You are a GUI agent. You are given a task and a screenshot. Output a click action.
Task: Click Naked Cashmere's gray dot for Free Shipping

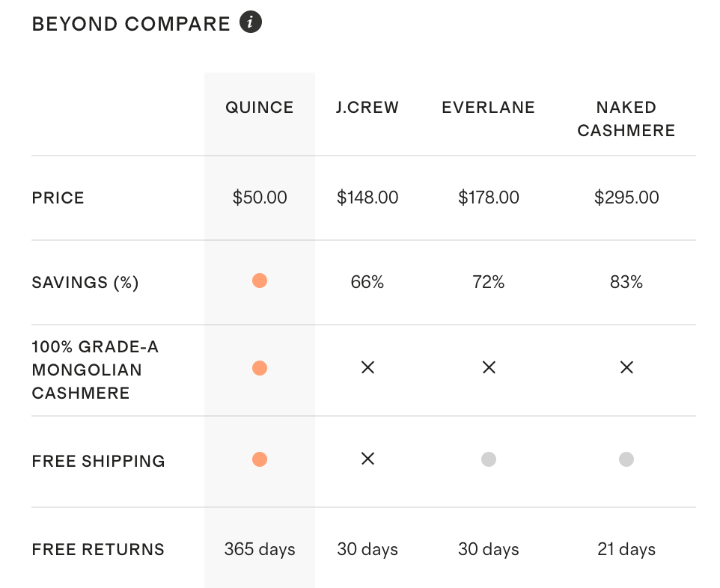[x=626, y=459]
